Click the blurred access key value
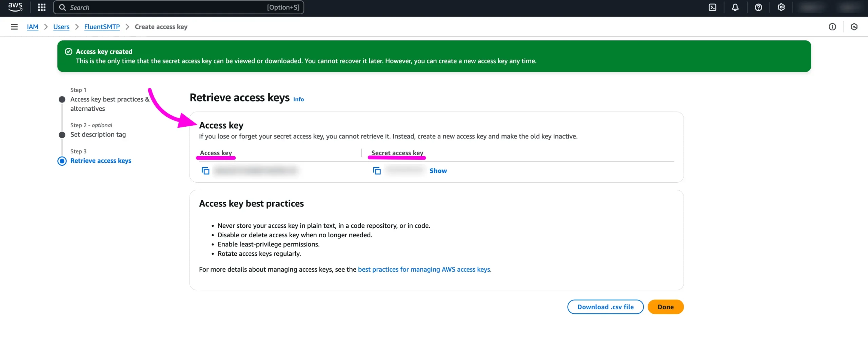This screenshot has width=868, height=347. [256, 170]
